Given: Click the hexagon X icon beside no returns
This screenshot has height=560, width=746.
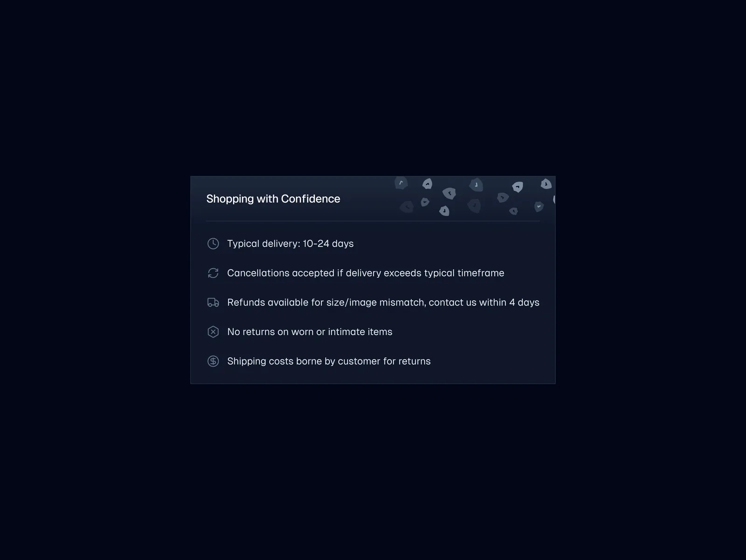Looking at the screenshot, I should pyautogui.click(x=213, y=332).
